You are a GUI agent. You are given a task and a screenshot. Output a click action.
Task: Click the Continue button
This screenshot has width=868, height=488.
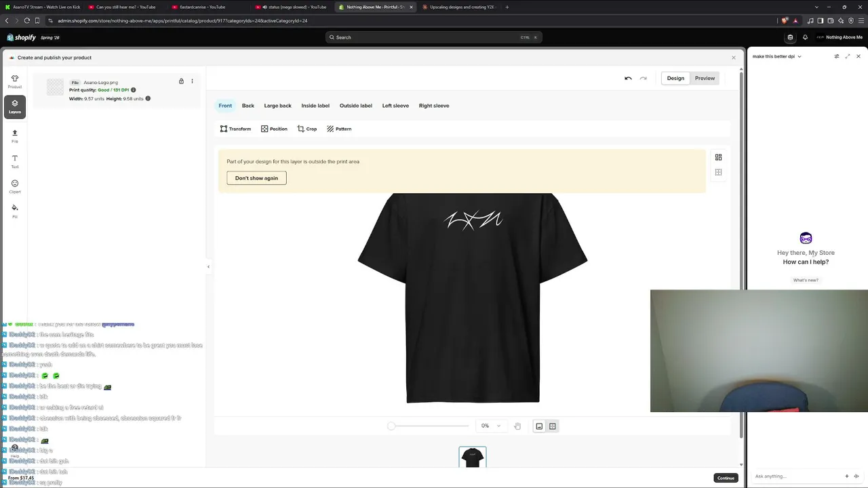click(x=726, y=478)
